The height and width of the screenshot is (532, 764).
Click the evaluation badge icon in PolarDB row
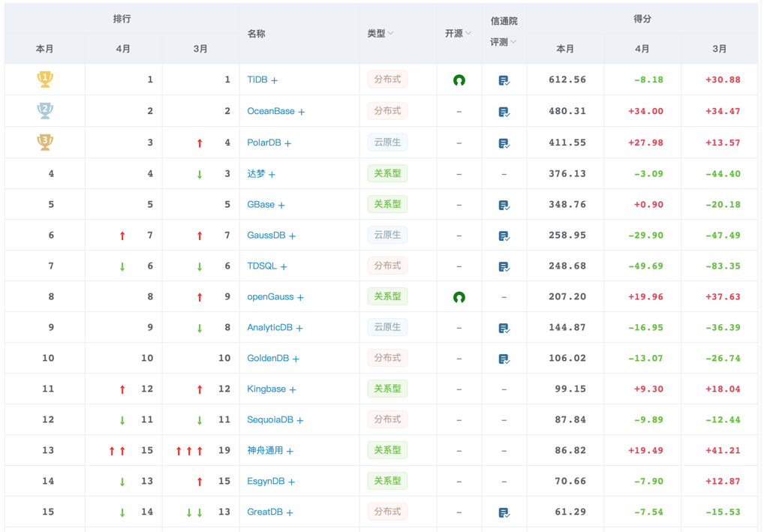coord(504,143)
